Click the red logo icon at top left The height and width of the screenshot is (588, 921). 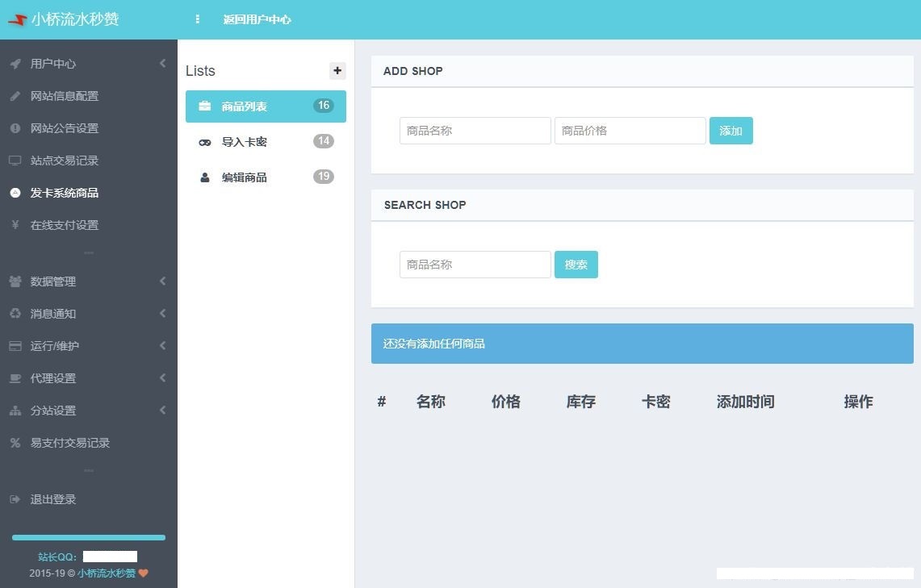point(17,20)
